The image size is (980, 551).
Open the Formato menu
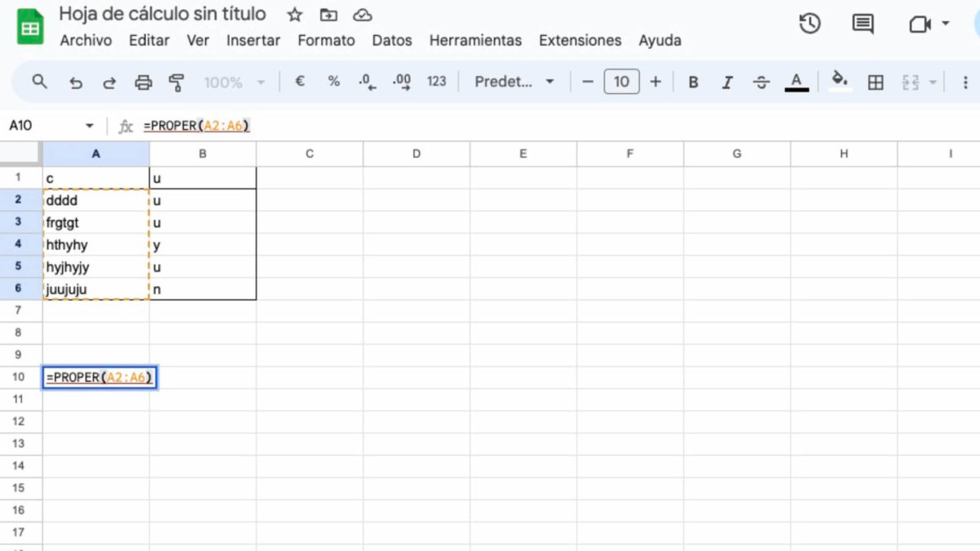click(x=326, y=40)
